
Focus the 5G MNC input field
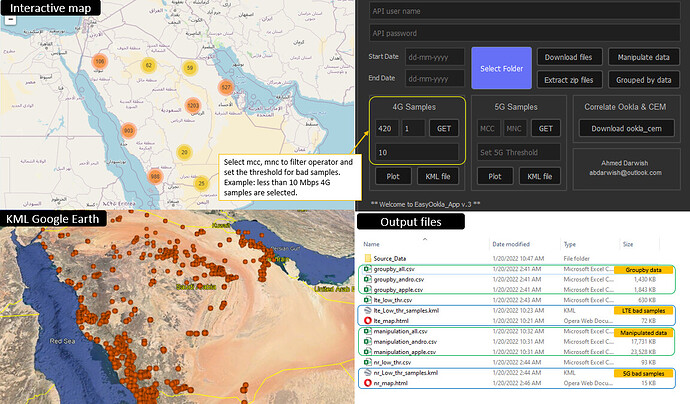(x=515, y=129)
